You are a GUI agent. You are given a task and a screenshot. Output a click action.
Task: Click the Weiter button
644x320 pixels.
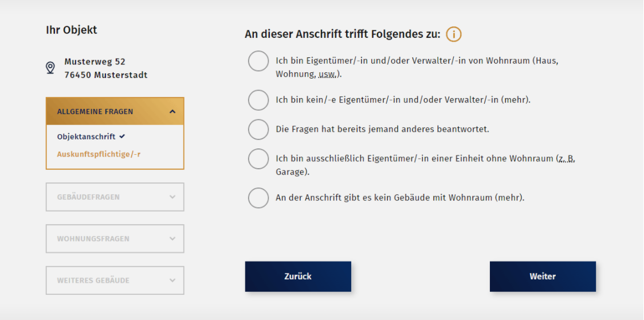point(543,276)
